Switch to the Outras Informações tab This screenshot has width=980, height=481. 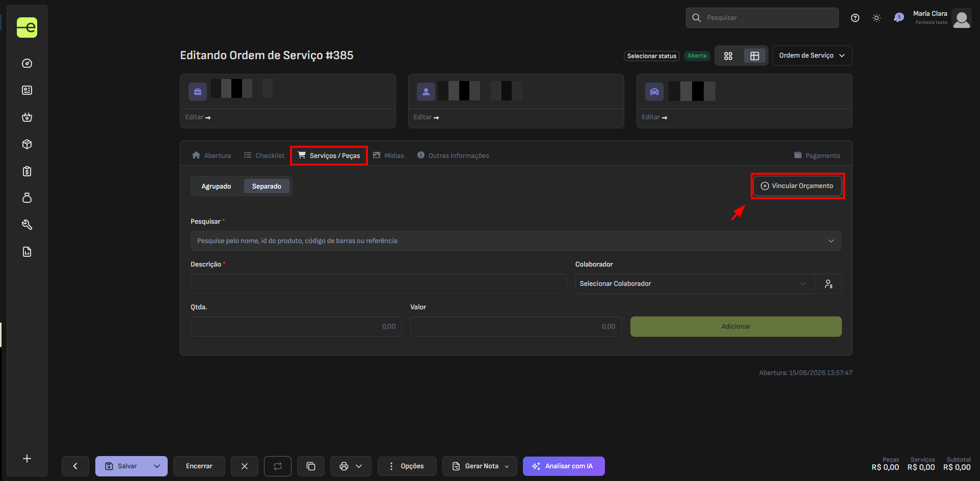coord(453,155)
